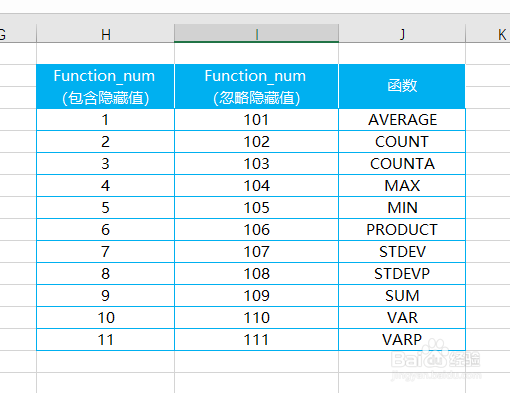Select the cell containing SUM

[x=402, y=296]
